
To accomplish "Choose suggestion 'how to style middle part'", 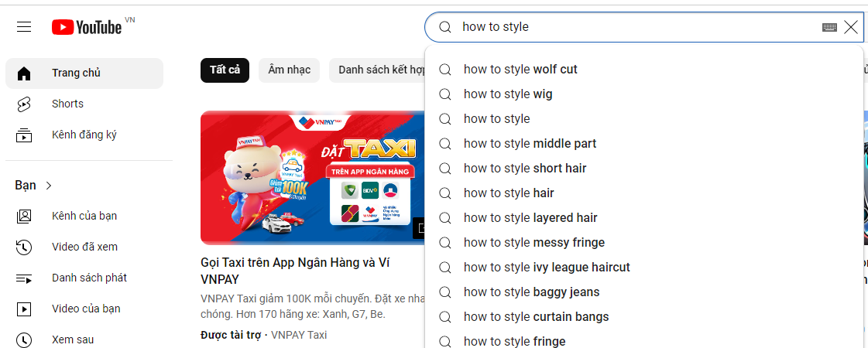I will pos(643,144).
